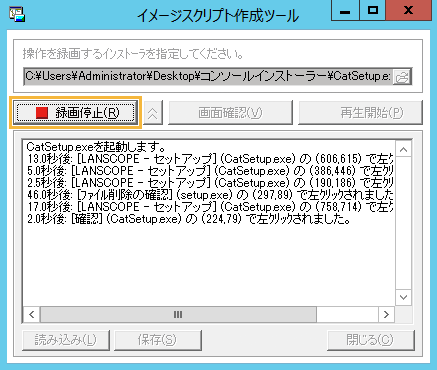This screenshot has width=437, height=370.
Task: Select the 5.0秒後 log entry
Action: [x=210, y=171]
